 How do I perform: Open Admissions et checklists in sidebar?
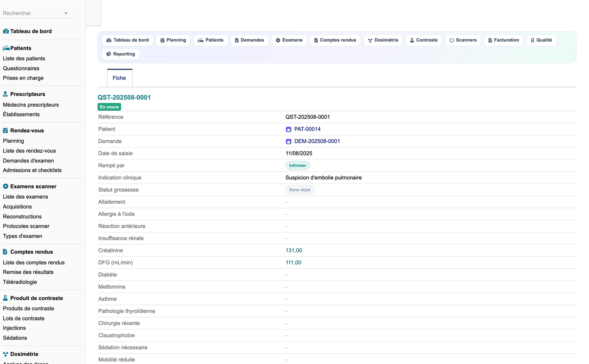(x=32, y=171)
